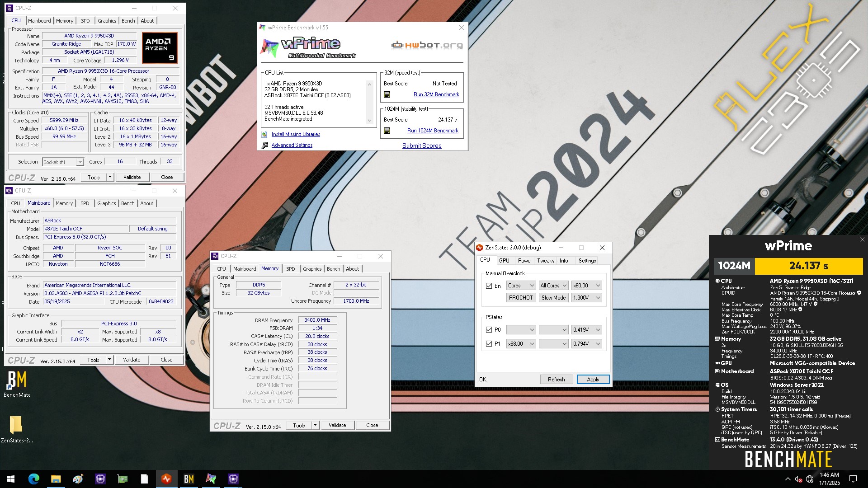This screenshot has height=488, width=868.
Task: Click the wrench icon beside Advanced Settings
Action: click(264, 145)
